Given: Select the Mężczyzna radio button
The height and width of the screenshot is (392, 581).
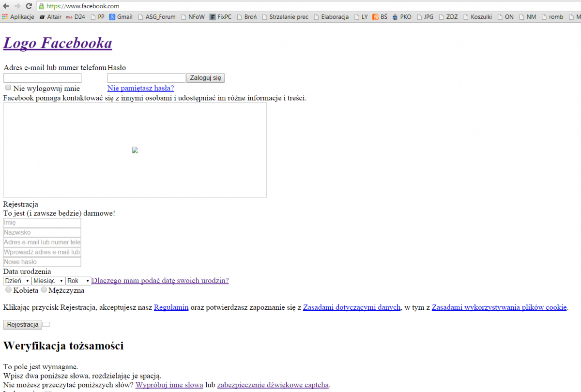Looking at the screenshot, I should pyautogui.click(x=44, y=290).
